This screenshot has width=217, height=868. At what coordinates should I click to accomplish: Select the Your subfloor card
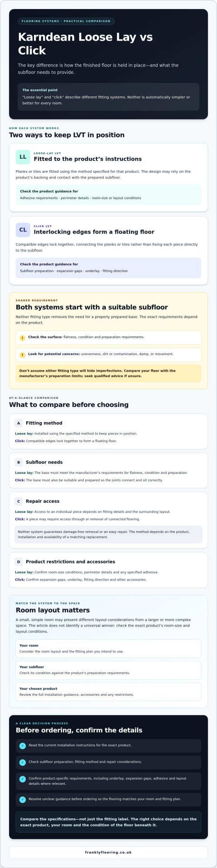(108, 670)
